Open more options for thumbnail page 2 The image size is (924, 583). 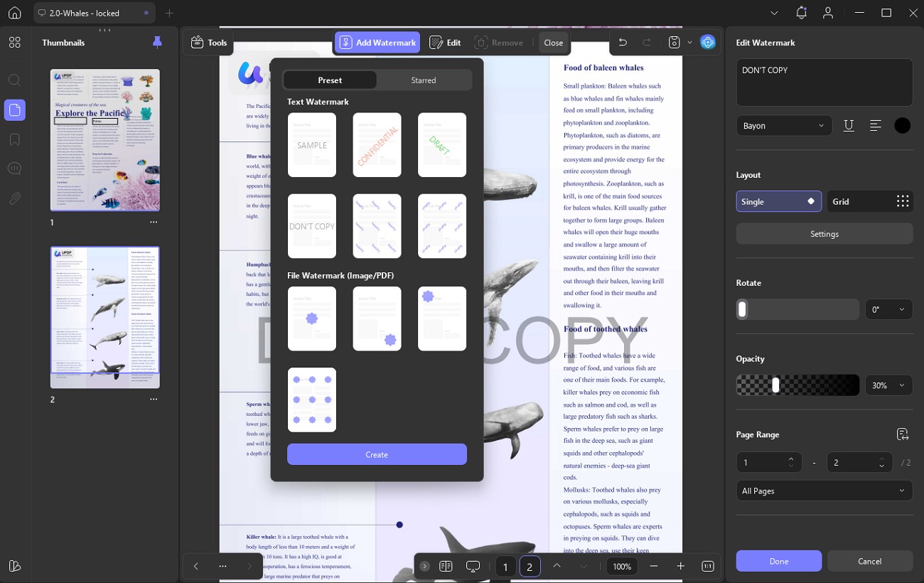154,400
